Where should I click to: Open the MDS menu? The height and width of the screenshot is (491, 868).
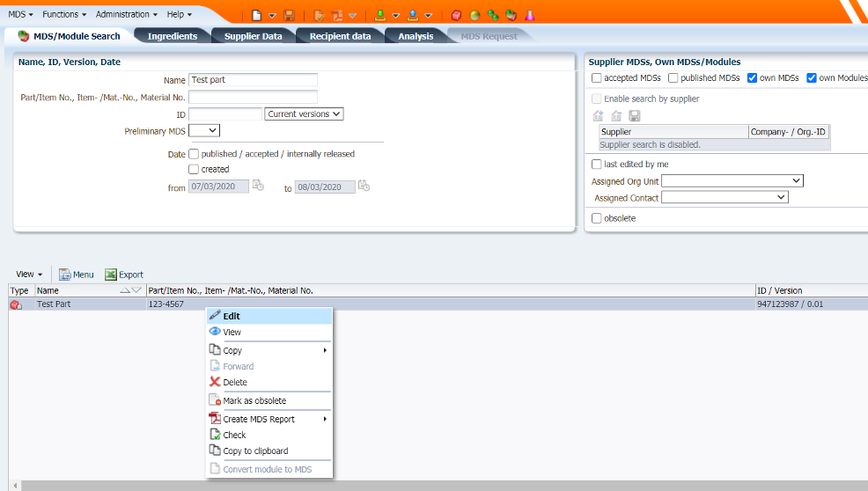[20, 14]
